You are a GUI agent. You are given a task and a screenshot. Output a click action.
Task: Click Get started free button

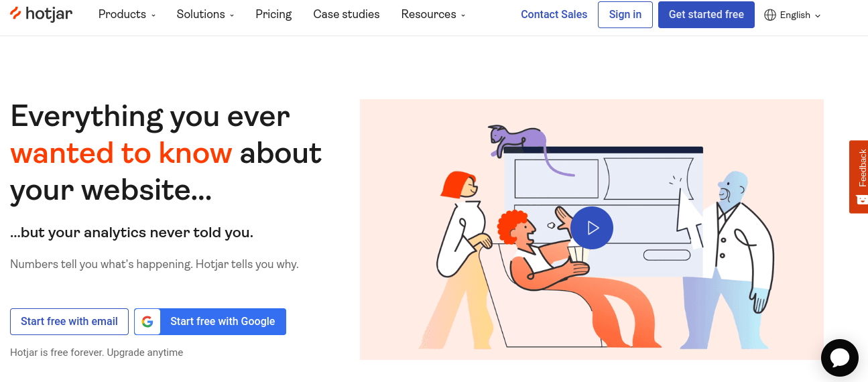click(x=706, y=15)
